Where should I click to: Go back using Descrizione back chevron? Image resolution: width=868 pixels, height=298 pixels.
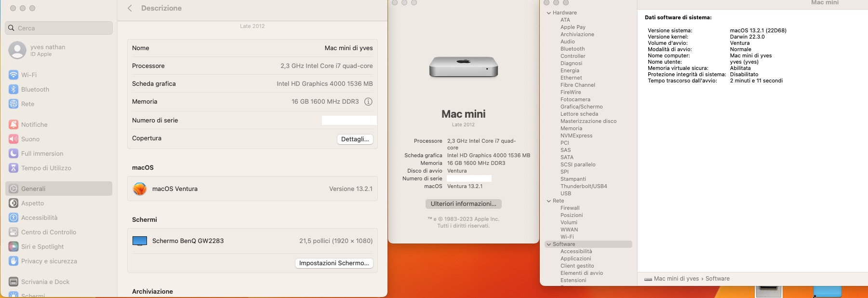click(x=130, y=8)
